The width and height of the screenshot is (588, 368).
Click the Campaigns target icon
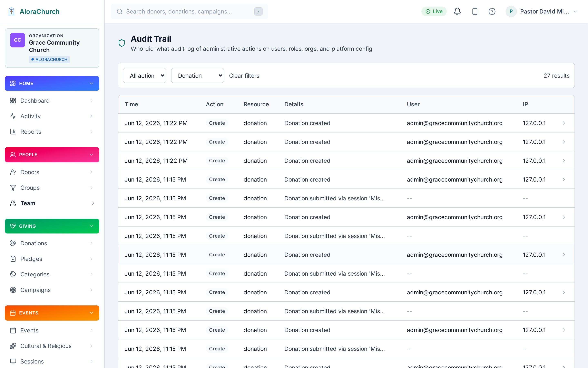(13, 290)
